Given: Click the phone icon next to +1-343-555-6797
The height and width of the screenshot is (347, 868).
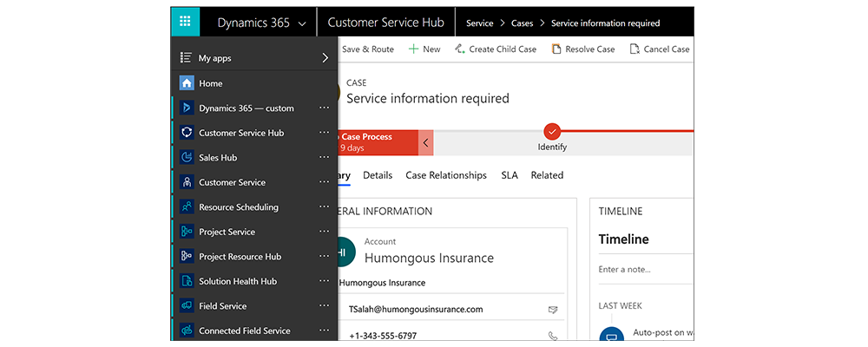Looking at the screenshot, I should coord(552,336).
